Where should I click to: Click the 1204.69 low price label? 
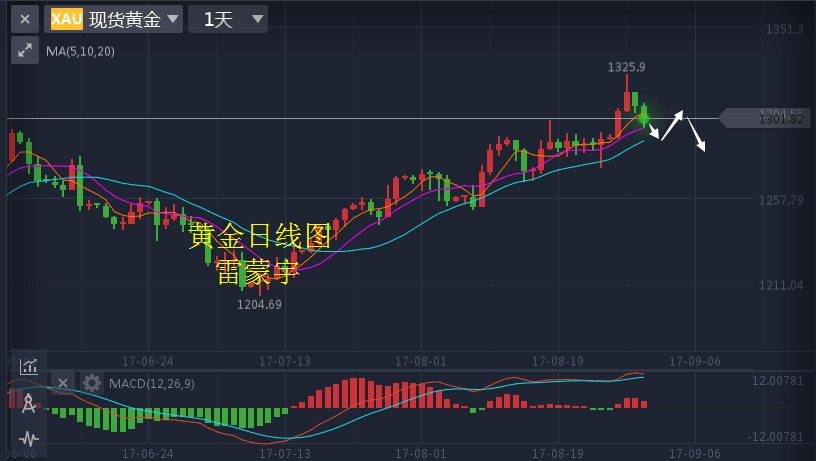(259, 304)
